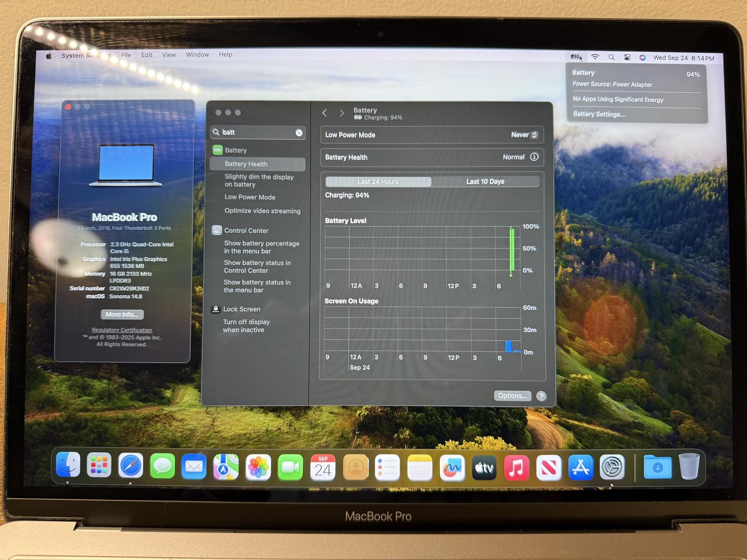Launch Notes from the Dock
The image size is (747, 560).
420,468
